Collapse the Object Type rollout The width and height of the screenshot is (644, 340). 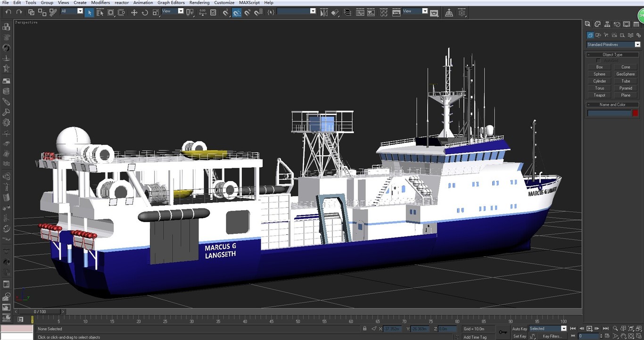coord(612,55)
